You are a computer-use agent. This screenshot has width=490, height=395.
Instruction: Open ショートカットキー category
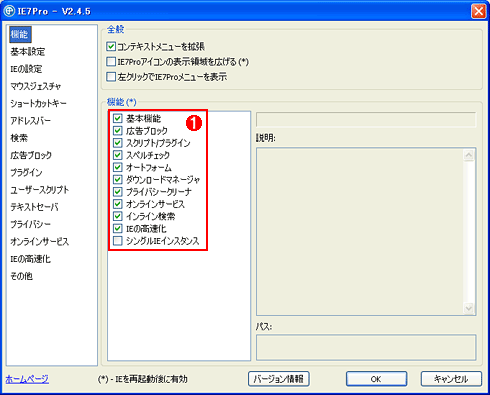click(38, 103)
